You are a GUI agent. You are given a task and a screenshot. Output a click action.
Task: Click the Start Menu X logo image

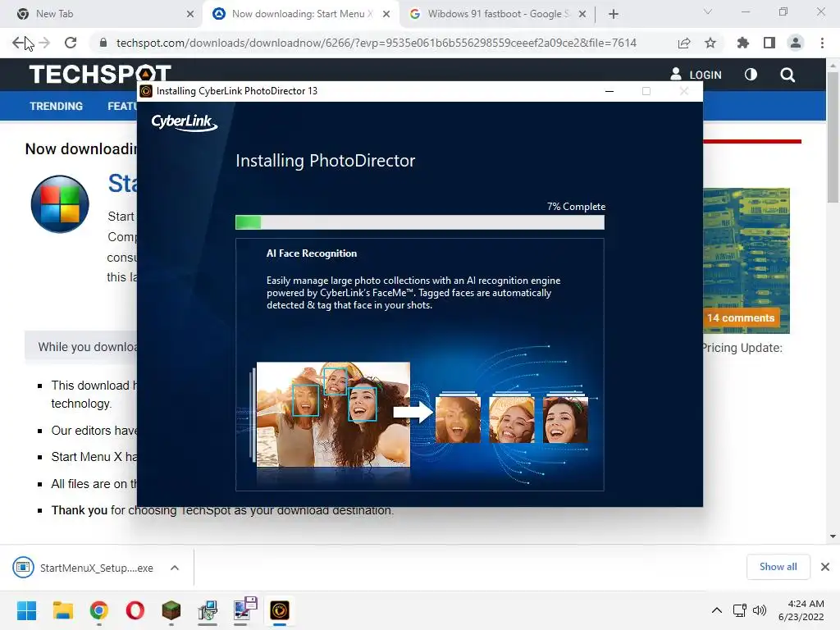point(60,204)
